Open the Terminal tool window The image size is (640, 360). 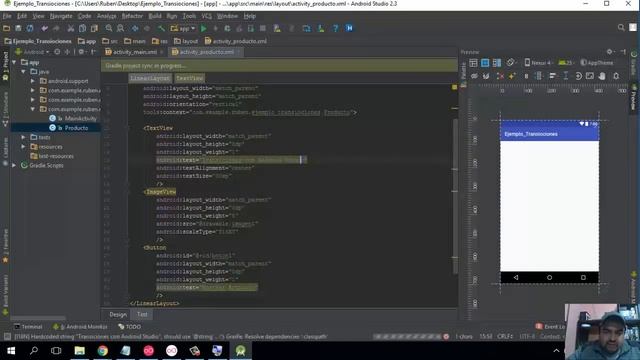click(x=28, y=327)
